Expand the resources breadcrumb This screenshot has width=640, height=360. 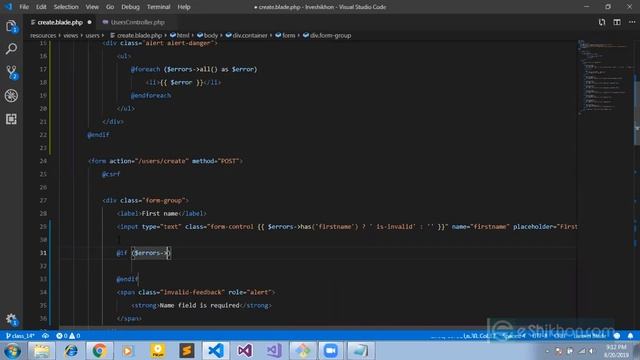click(43, 36)
